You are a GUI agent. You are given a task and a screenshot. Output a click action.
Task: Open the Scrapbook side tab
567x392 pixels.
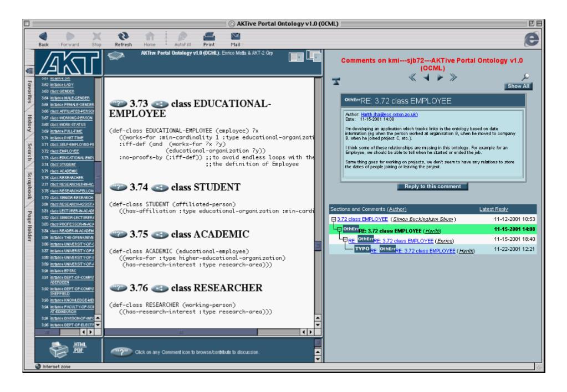(29, 185)
